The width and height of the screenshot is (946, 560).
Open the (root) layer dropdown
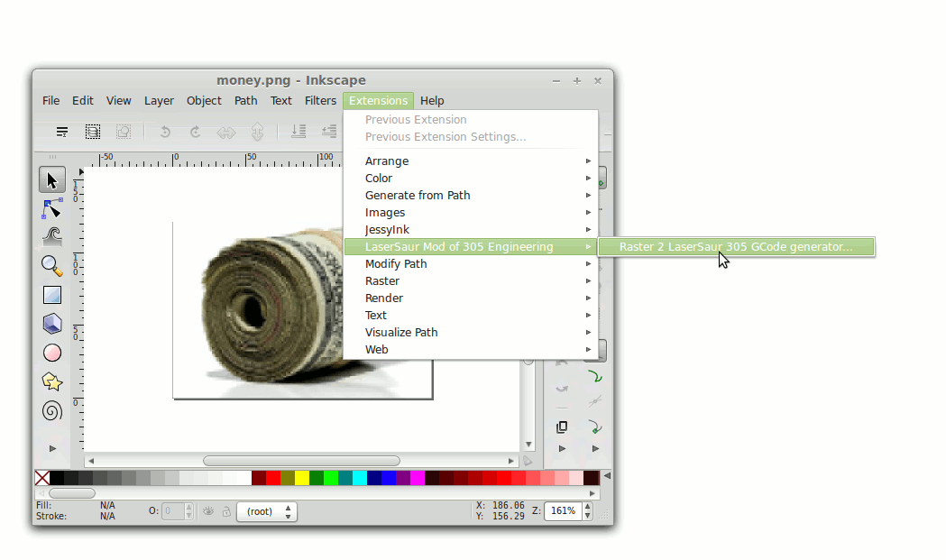click(267, 511)
